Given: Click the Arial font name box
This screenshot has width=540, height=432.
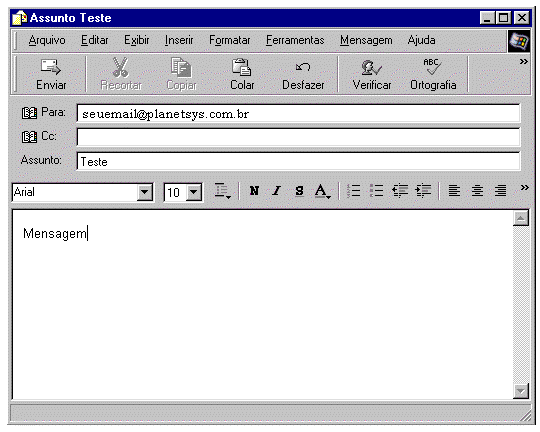Looking at the screenshot, I should pos(74,192).
